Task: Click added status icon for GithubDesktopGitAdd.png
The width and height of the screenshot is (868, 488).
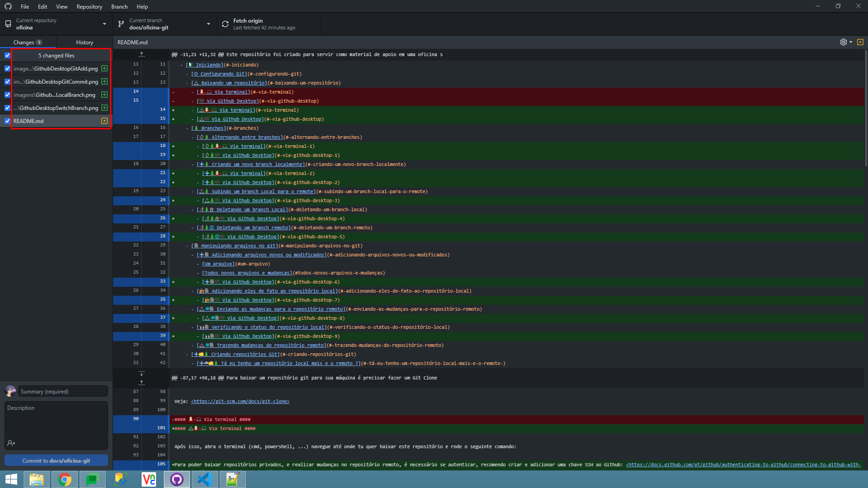Action: [x=104, y=68]
